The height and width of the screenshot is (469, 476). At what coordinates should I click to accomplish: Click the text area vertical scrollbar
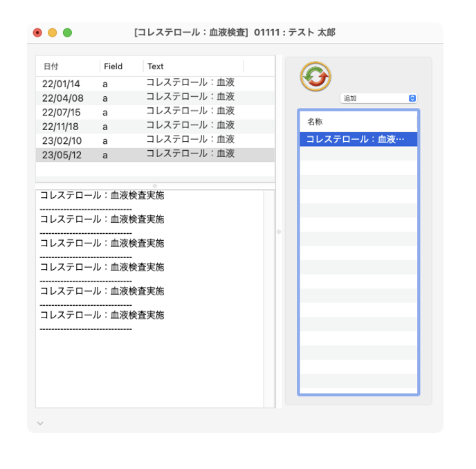pos(269,297)
